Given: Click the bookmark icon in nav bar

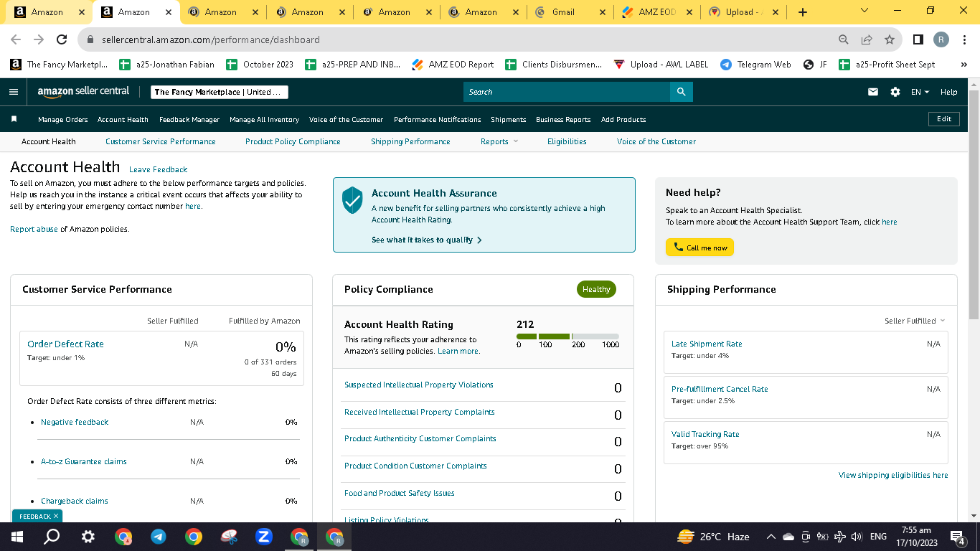Looking at the screenshot, I should tap(14, 119).
